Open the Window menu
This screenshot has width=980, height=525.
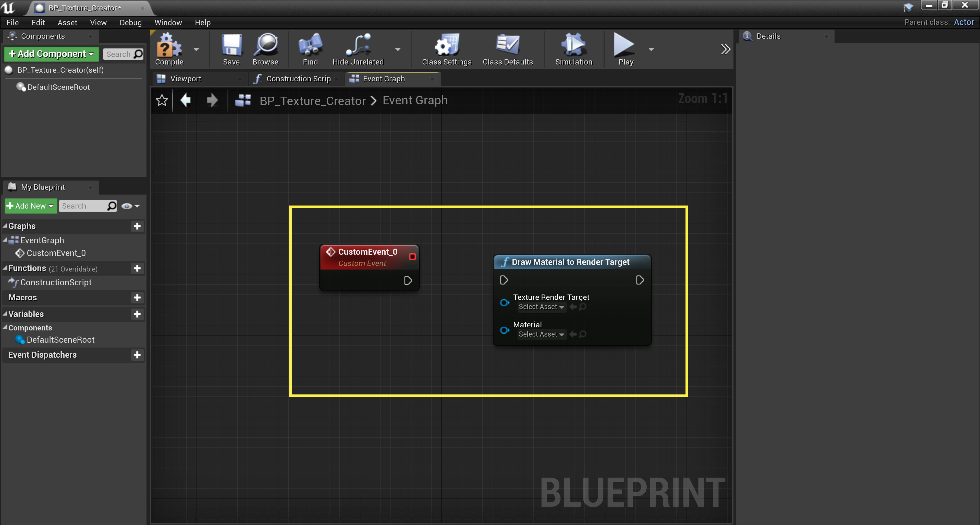(x=168, y=22)
